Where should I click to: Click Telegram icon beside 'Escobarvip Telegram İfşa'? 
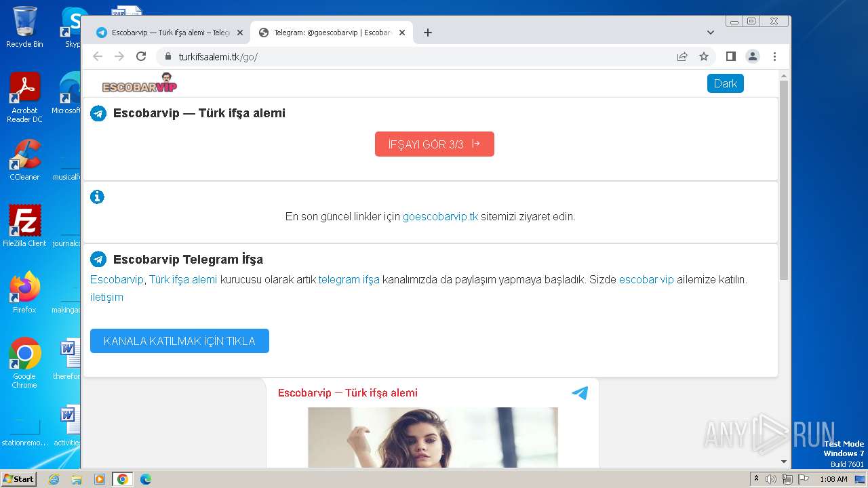[x=98, y=260]
